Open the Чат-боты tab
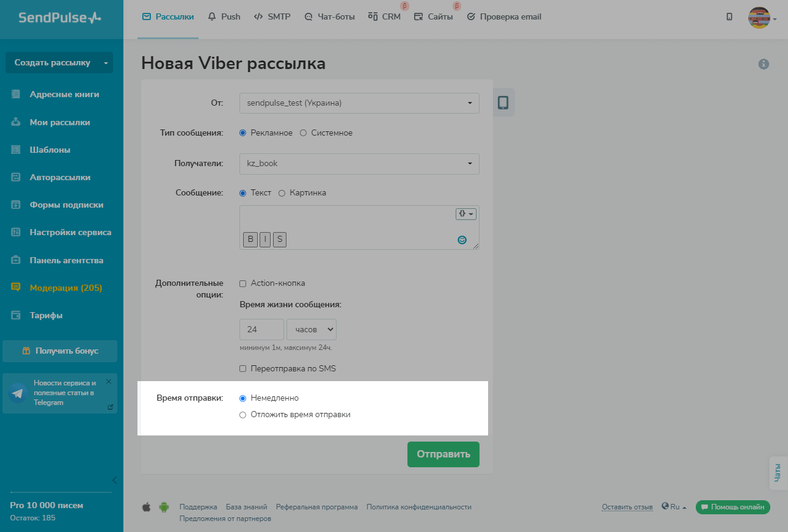The width and height of the screenshot is (788, 532). pos(329,17)
